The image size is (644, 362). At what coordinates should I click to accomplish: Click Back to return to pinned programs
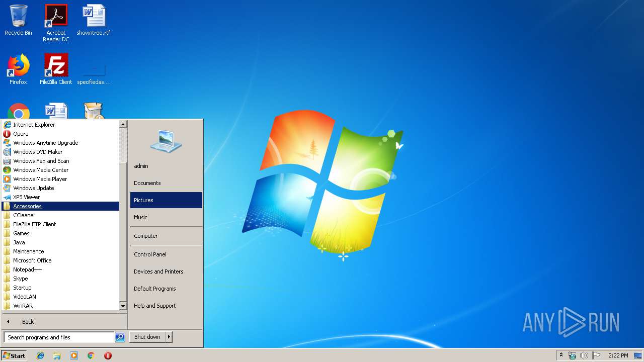[64, 322]
